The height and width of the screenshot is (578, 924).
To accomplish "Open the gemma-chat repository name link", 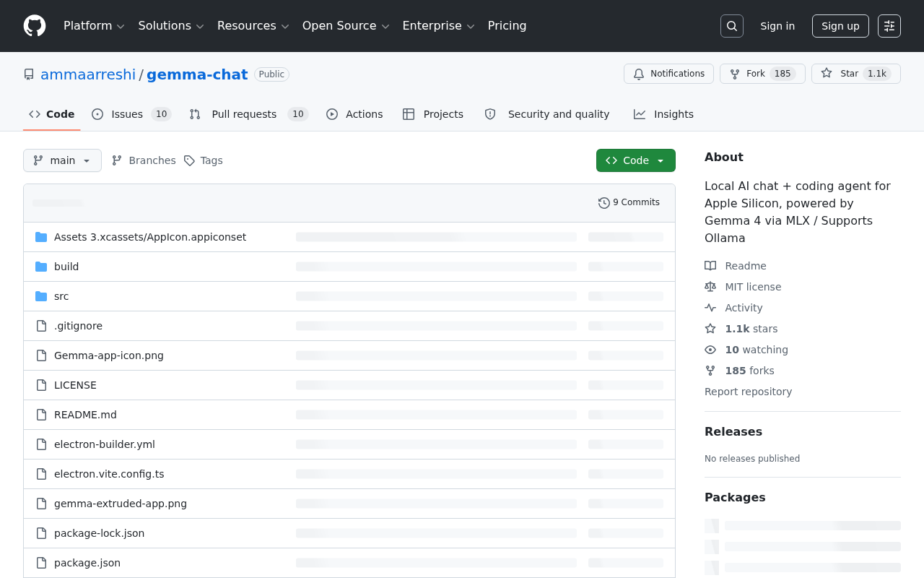I will tap(197, 74).
